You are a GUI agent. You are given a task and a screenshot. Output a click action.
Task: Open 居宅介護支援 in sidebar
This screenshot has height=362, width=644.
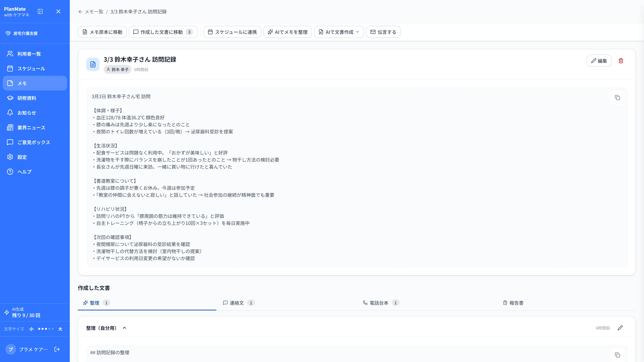click(21, 34)
